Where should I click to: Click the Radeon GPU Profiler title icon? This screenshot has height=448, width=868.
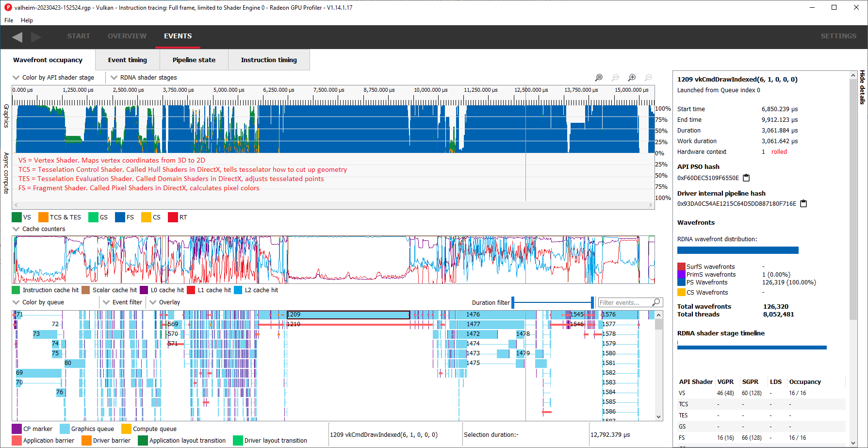[x=8, y=7]
